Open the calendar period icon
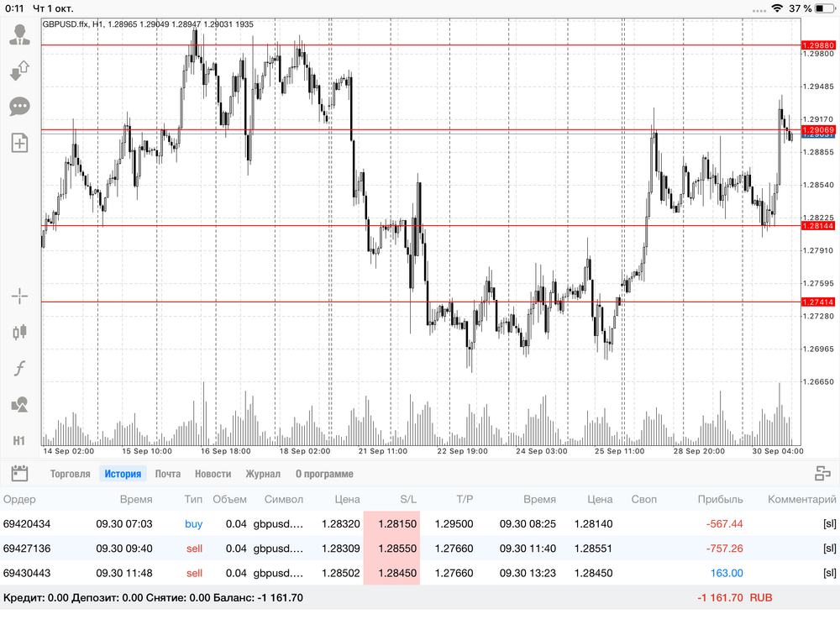 (19, 474)
